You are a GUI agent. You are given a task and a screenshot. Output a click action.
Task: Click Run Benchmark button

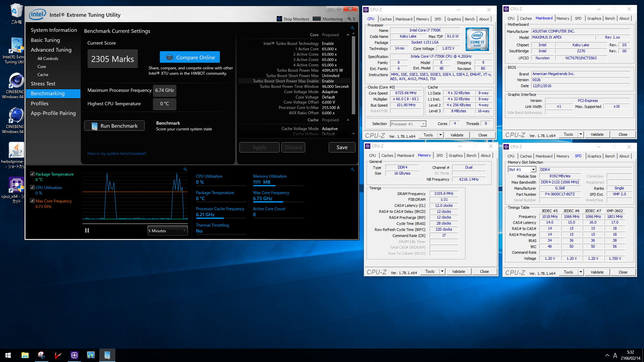click(x=114, y=126)
